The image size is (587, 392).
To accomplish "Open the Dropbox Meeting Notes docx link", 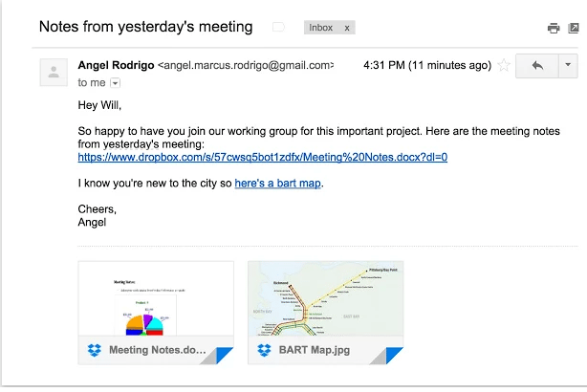I will tap(262, 157).
